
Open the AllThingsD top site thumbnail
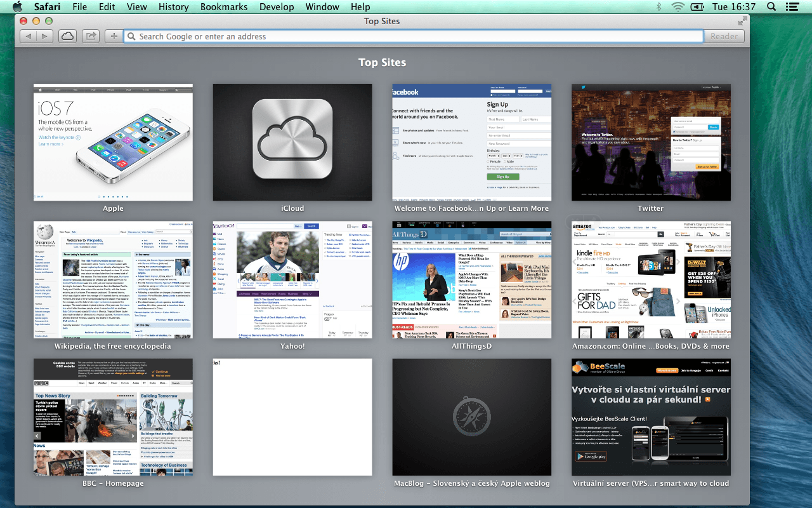[x=472, y=279]
